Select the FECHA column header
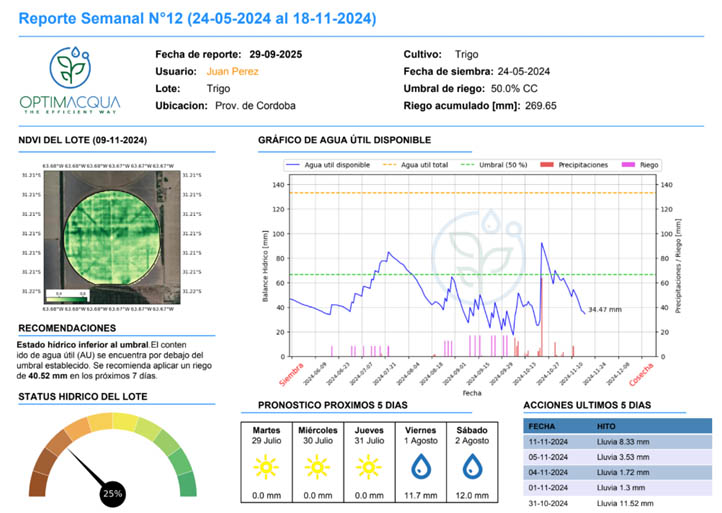722x513 pixels. click(546, 424)
